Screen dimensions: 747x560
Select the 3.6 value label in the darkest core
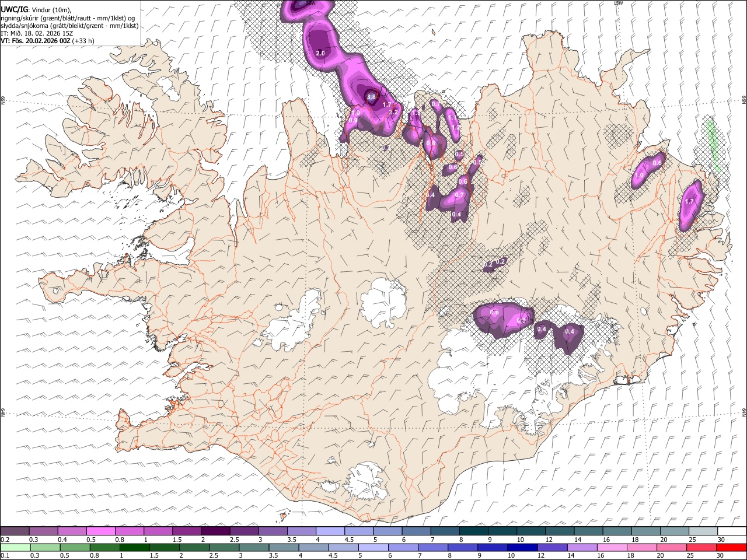coord(371,97)
